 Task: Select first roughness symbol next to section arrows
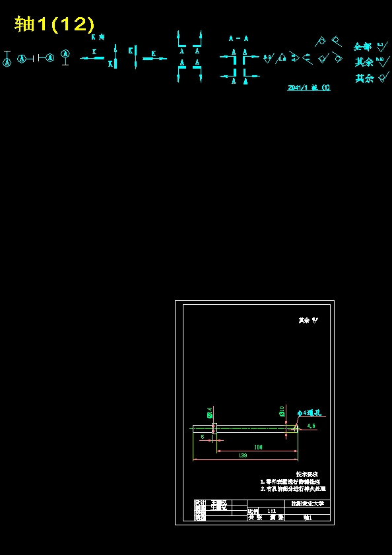[268, 58]
